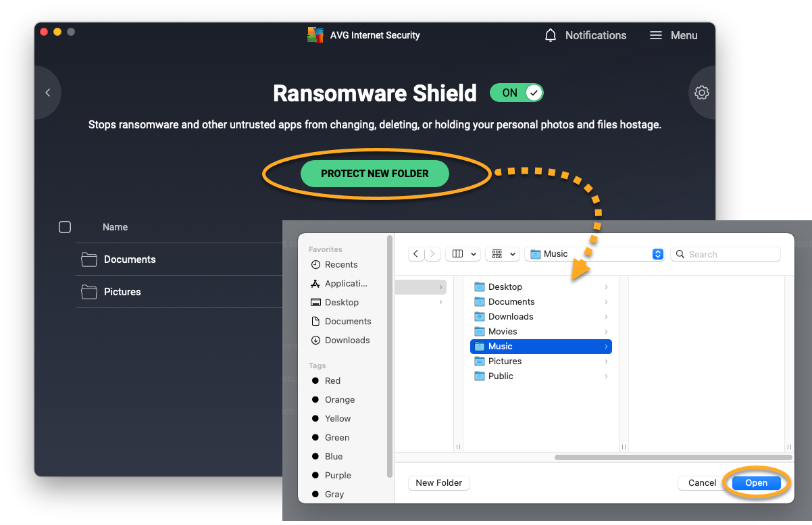This screenshot has width=812, height=525.
Task: Open Notifications bell icon
Action: [x=551, y=35]
